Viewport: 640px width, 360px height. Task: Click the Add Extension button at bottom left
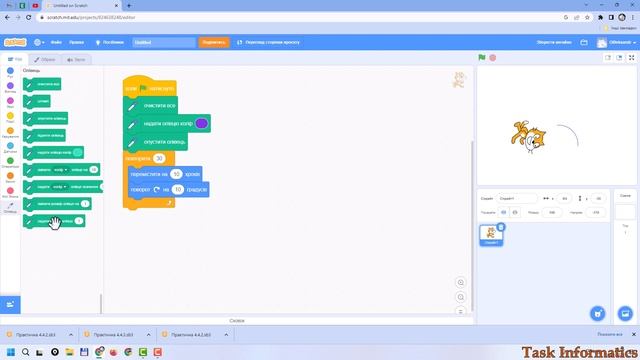tap(10, 304)
